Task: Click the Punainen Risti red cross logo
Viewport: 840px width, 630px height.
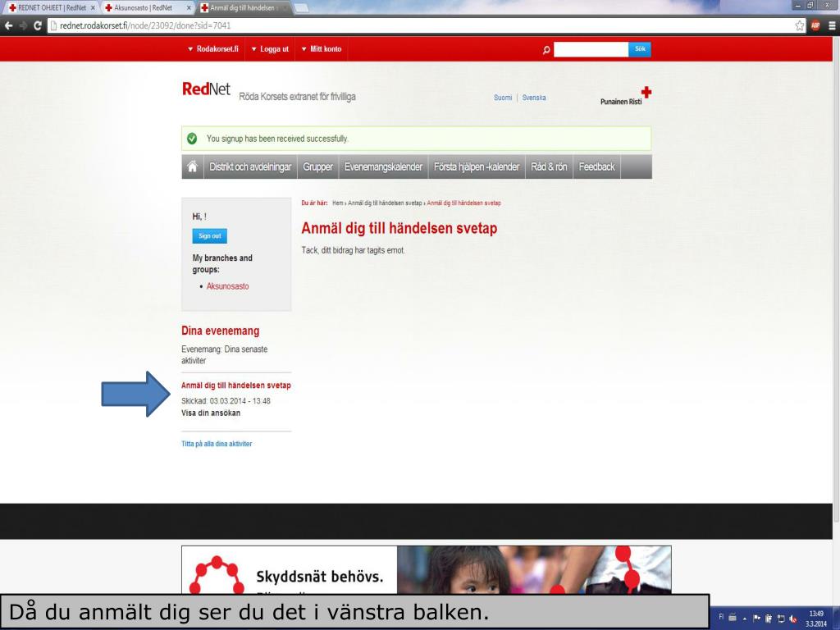Action: tap(626, 97)
